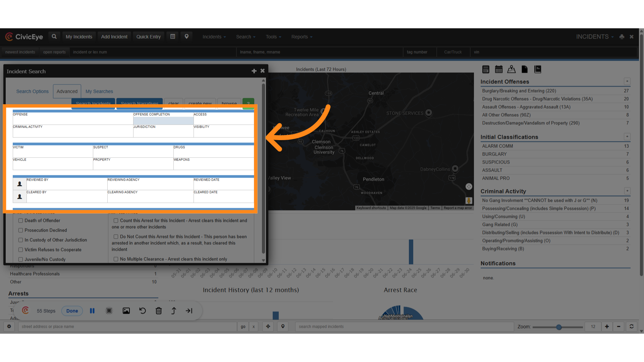The image size is (644, 362).
Task: Expand the Incident Offenses section
Action: [627, 81]
